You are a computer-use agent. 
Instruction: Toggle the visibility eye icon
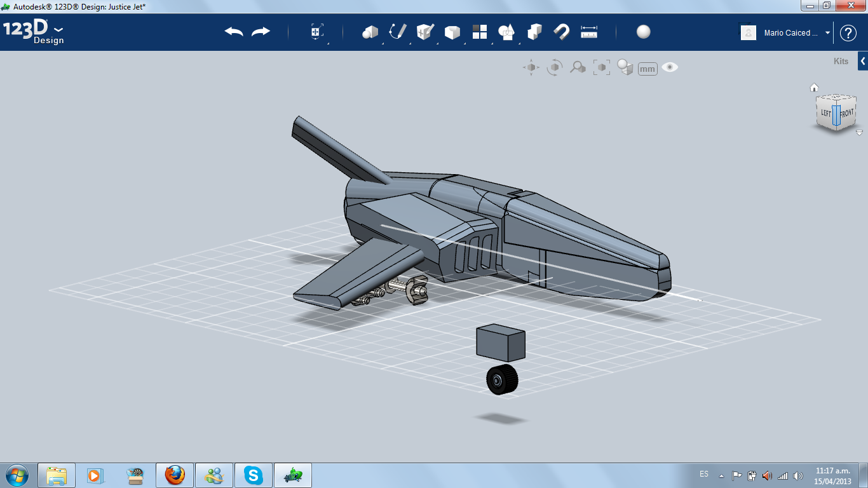tap(670, 67)
